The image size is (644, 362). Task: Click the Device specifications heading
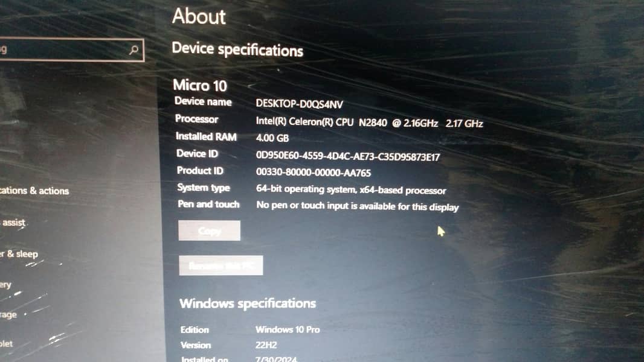237,49
